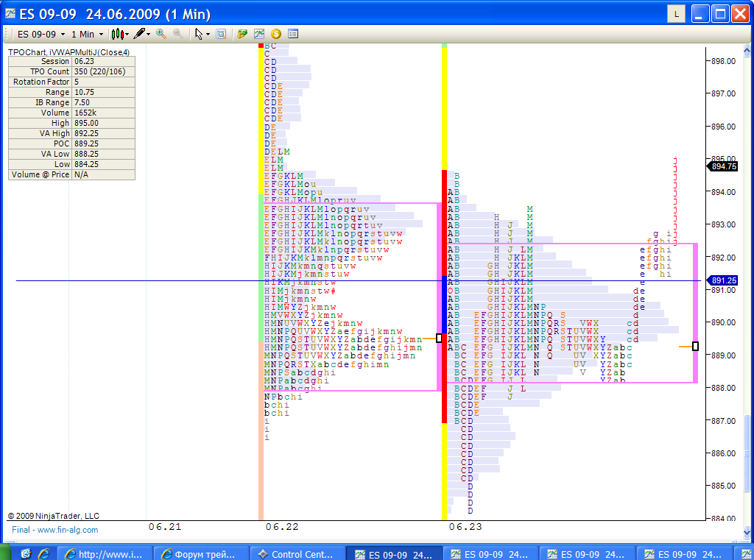Switch to Control Center taskbar window
The width and height of the screenshot is (754, 560).
[x=296, y=553]
